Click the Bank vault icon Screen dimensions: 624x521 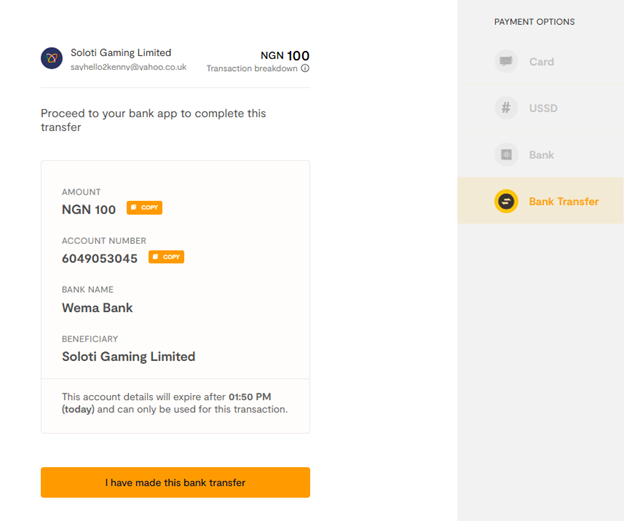click(x=506, y=154)
